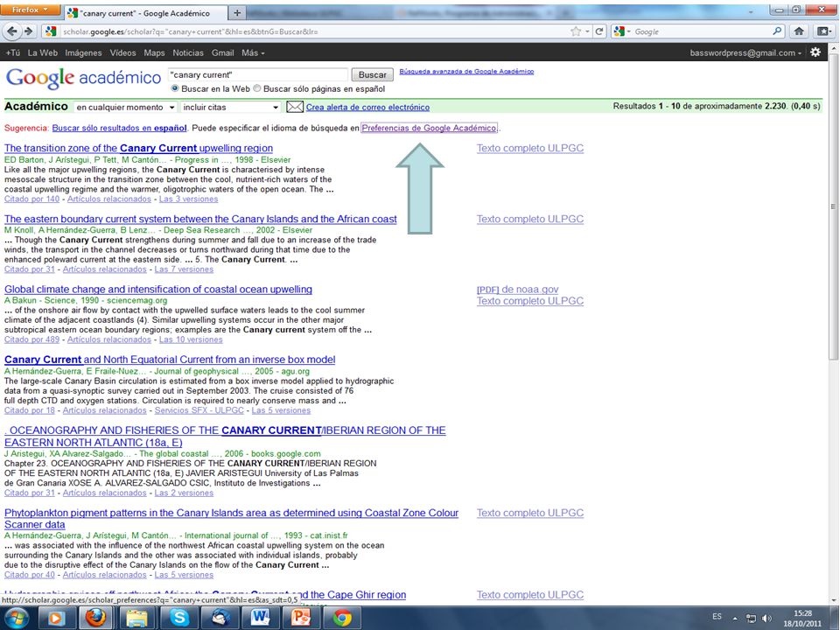840x630 pixels.
Task: Select 'Buscar en la Web' radio option
Action: [175, 88]
